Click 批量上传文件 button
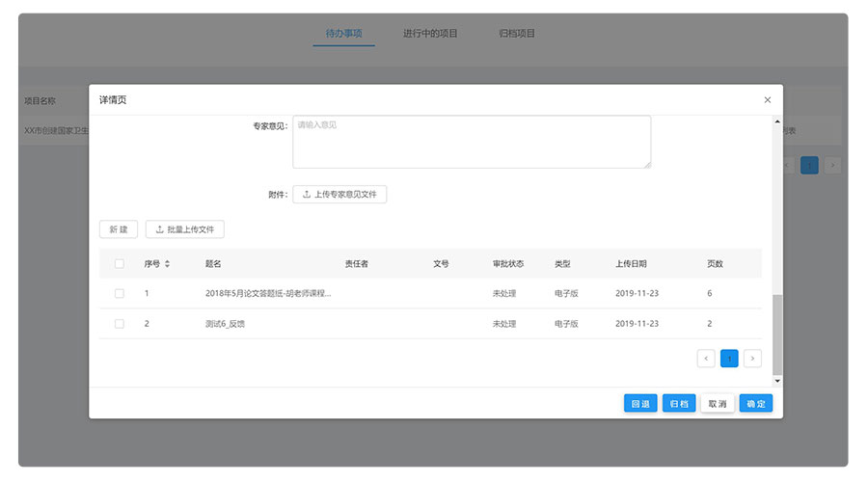This screenshot has width=868, height=482. (x=185, y=229)
